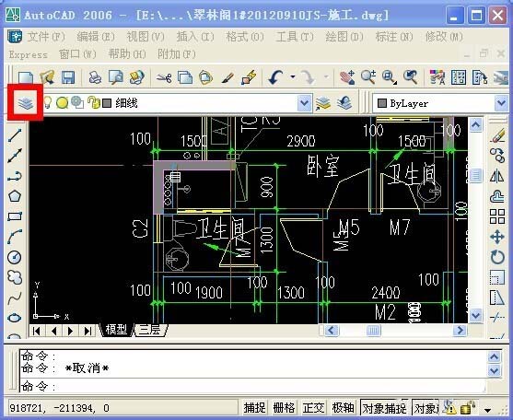Toggle 捕捉 snap mode

(254, 408)
